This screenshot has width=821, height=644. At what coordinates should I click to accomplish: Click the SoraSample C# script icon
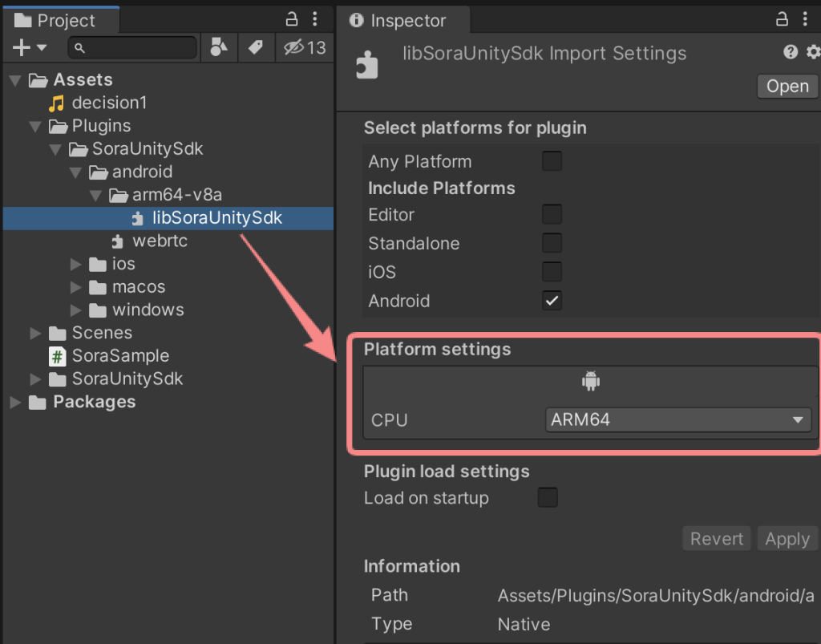click(57, 357)
